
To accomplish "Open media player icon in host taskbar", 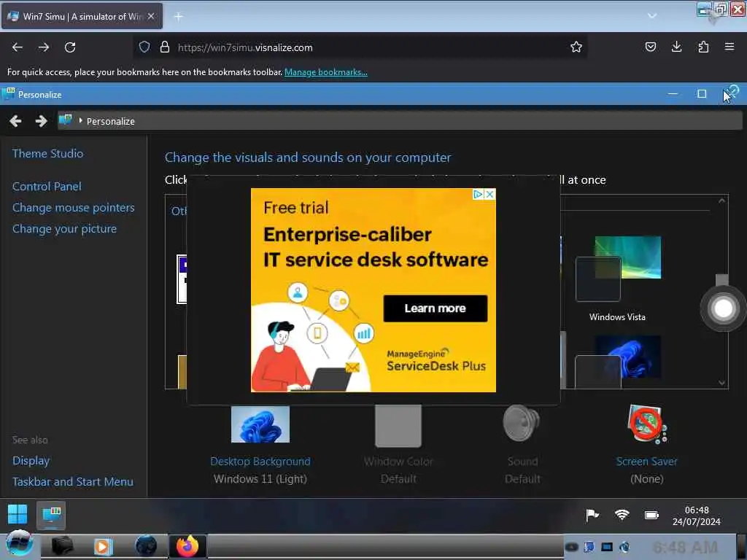I will pyautogui.click(x=103, y=546).
